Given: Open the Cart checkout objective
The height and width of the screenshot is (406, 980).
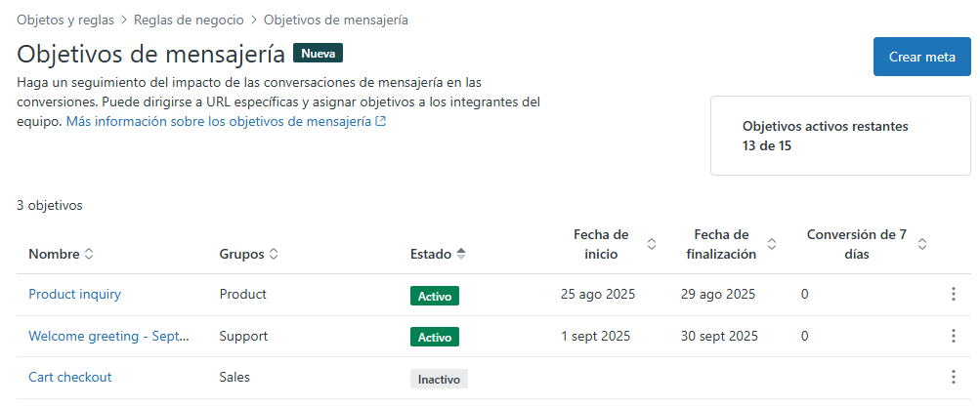Looking at the screenshot, I should click(x=69, y=377).
